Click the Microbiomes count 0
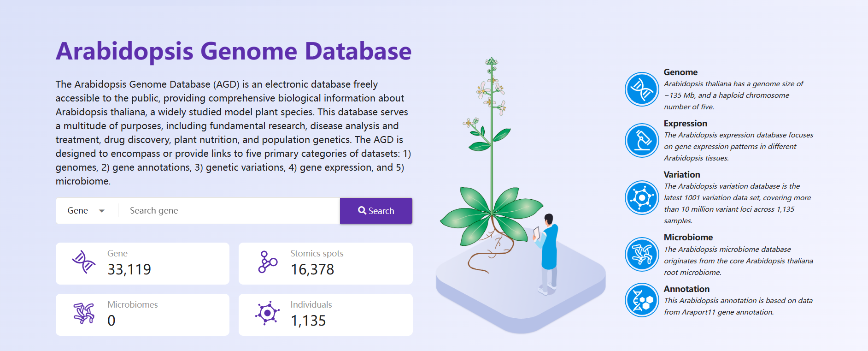 [x=111, y=321]
